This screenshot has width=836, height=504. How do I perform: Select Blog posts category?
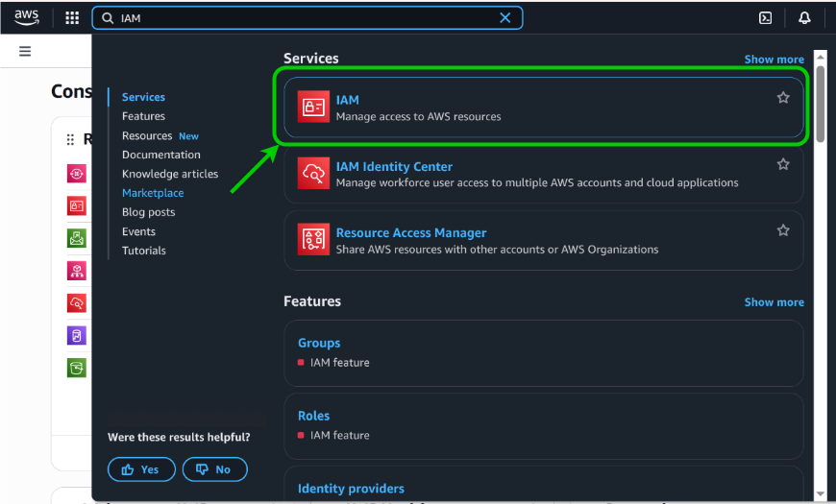[x=148, y=212]
